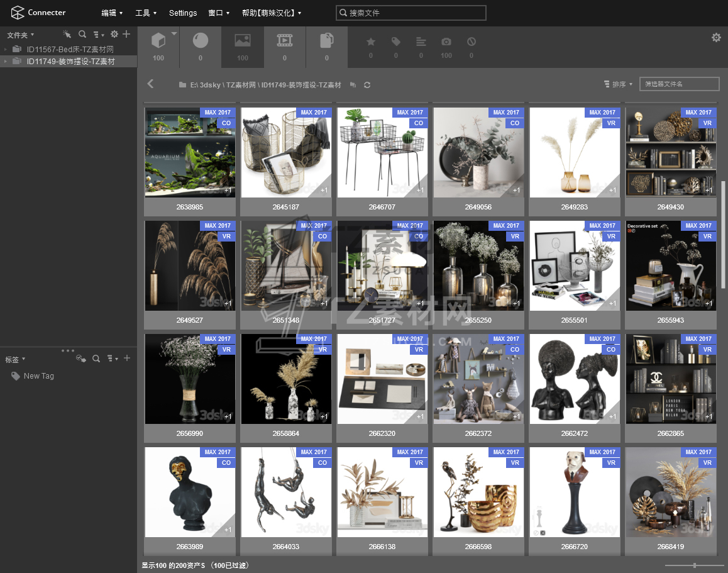Click the camera preview filter icon

pos(446,42)
